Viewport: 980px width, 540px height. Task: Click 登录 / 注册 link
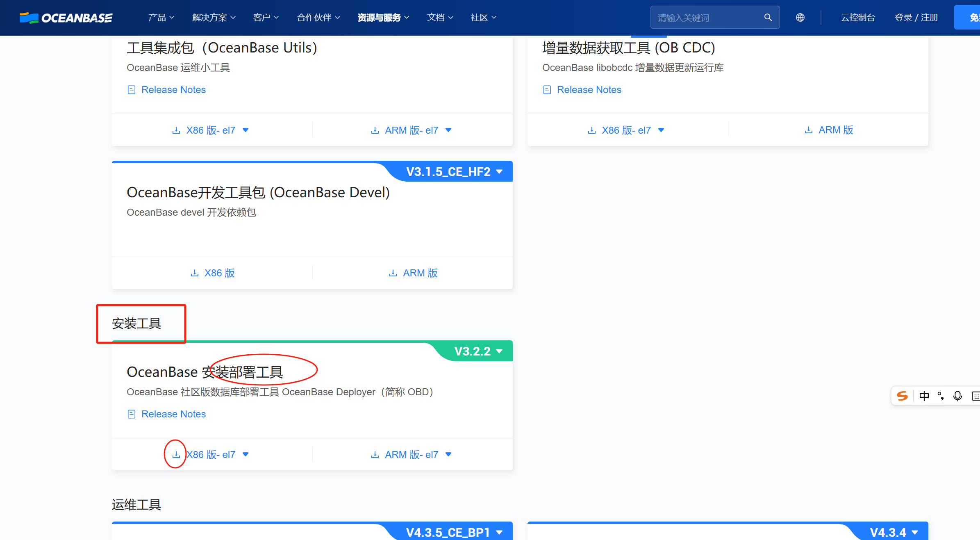(x=916, y=18)
